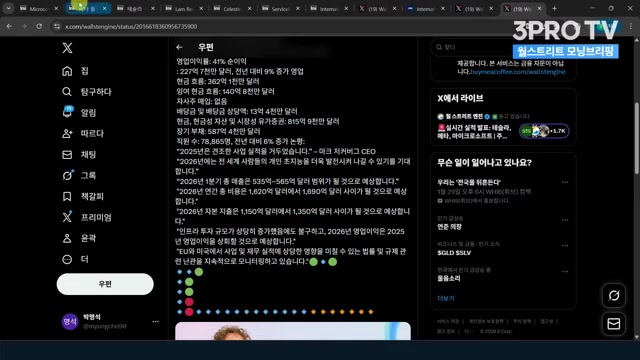Close the Celestic browser tab
Screen dimensions: 640x360
249,9
